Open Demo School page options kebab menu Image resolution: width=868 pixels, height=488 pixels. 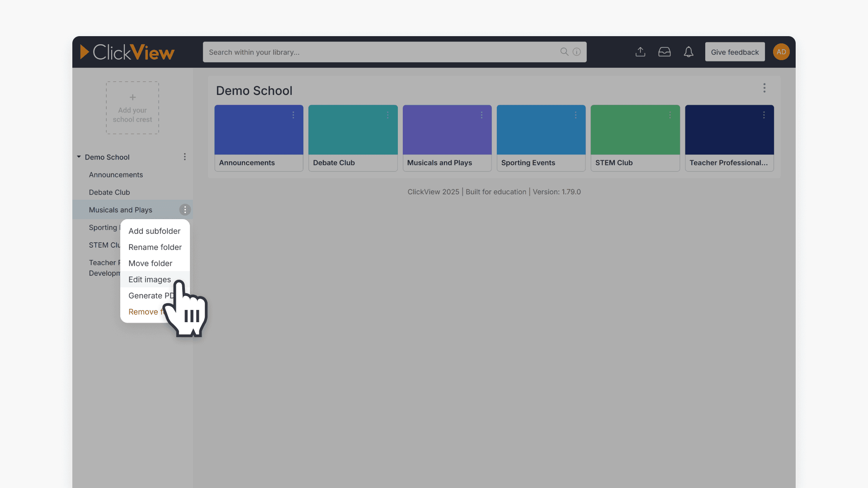764,88
